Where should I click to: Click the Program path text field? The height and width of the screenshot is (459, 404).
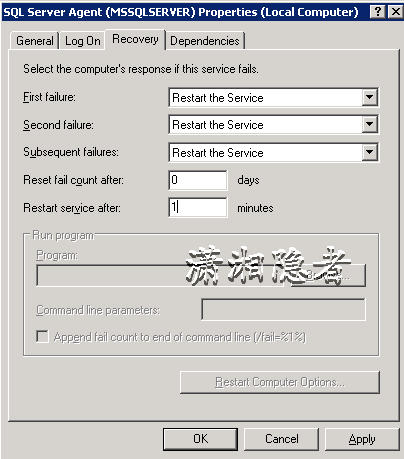[160, 275]
